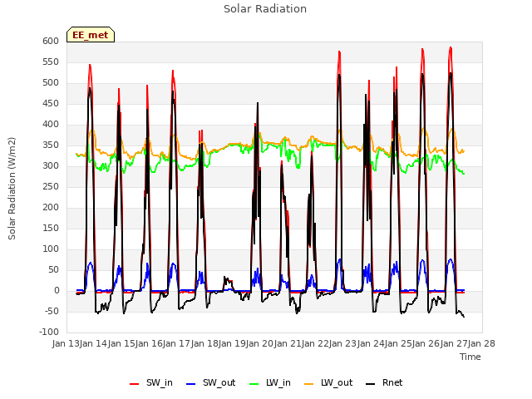Click the Jan 22 x-axis tick label

[315, 343]
